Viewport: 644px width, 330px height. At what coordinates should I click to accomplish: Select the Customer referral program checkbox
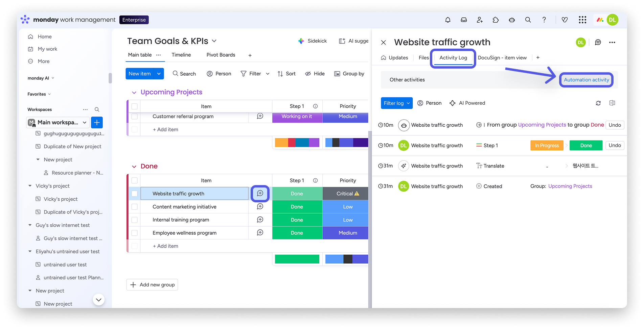(x=135, y=117)
